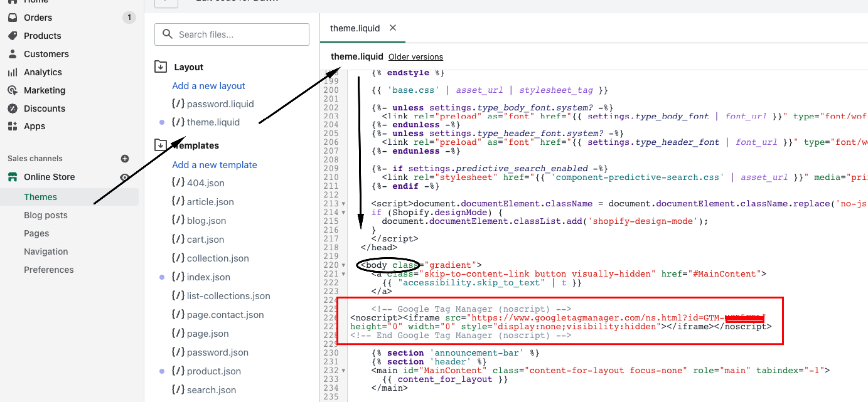Screen dimensions: 868x402
Task: Click the Customers person icon
Action: [x=13, y=54]
